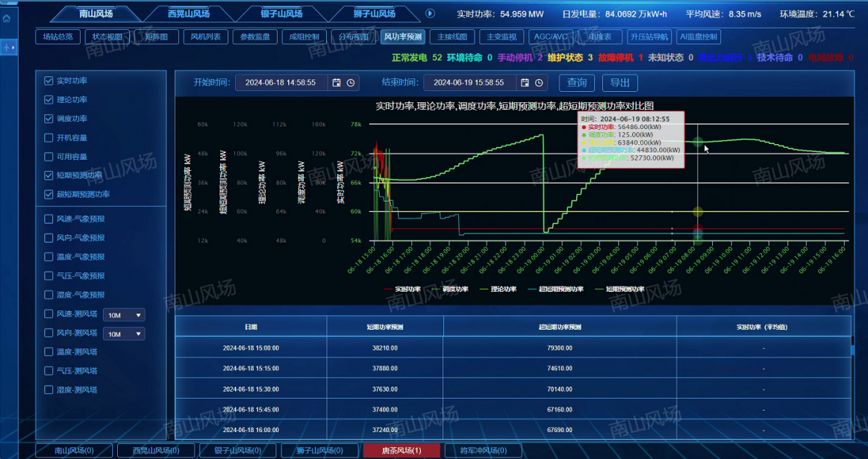868x459 pixels.
Task: Click the play arrow icon after station tabs
Action: pos(430,13)
